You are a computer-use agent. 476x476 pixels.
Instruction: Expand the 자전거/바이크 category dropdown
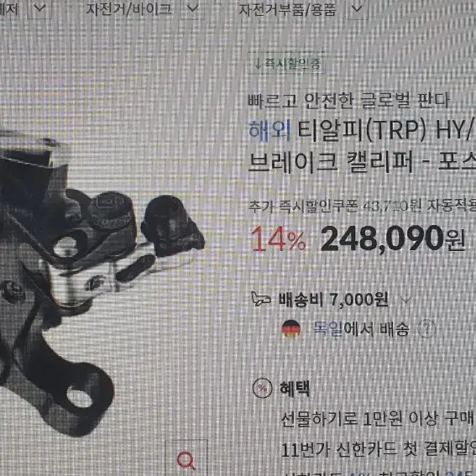tap(192, 8)
